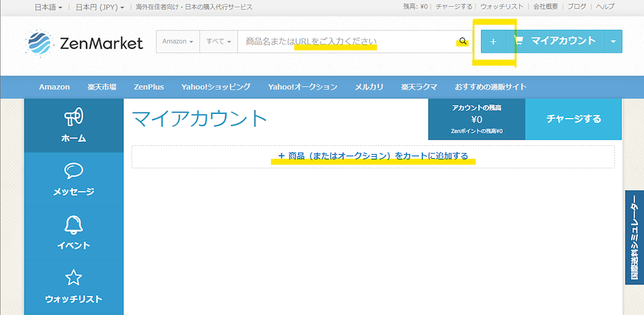Screen dimensions: 644x315
Task: Click the magnifier search icon
Action: click(463, 41)
